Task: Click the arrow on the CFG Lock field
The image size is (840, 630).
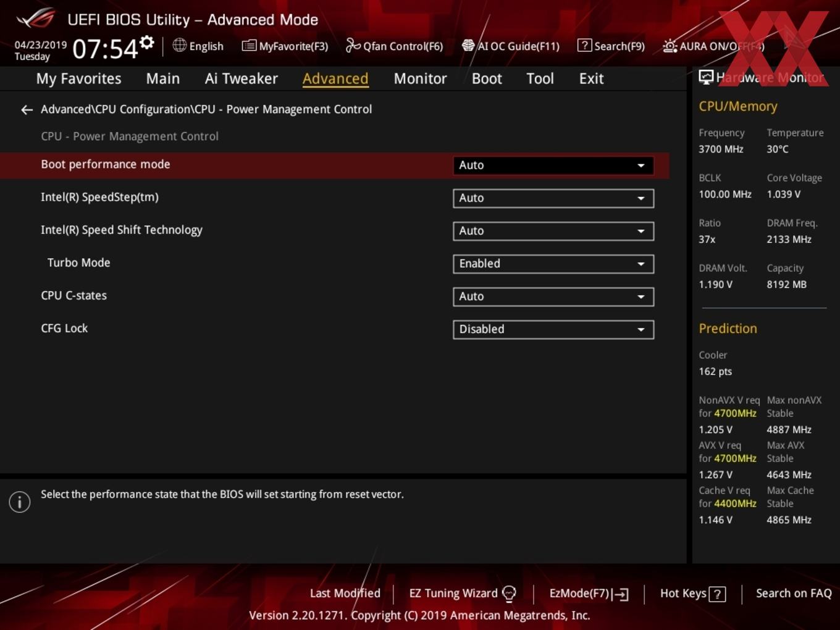Action: click(x=641, y=330)
